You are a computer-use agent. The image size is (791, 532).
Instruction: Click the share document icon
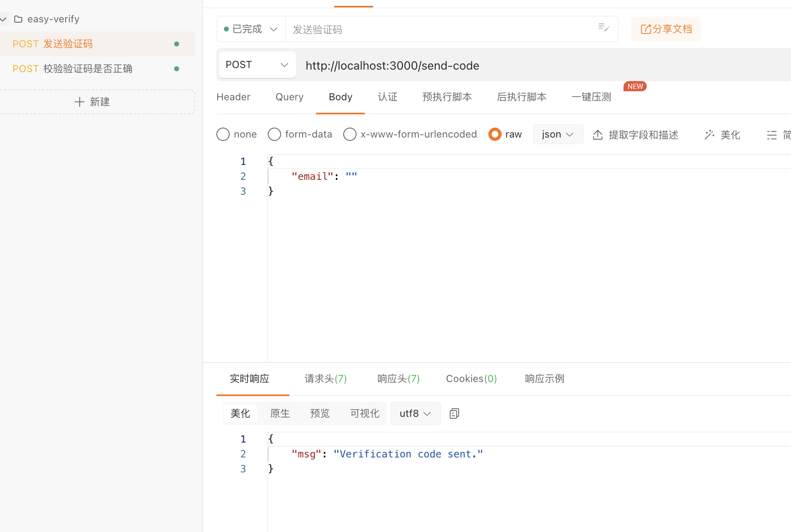point(645,29)
